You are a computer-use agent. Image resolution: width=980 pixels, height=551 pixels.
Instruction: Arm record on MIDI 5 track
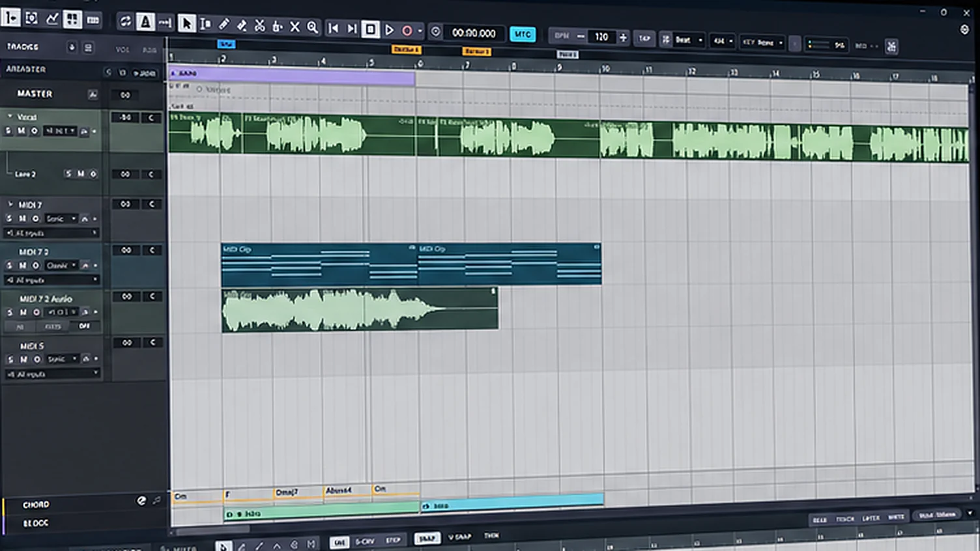point(37,360)
